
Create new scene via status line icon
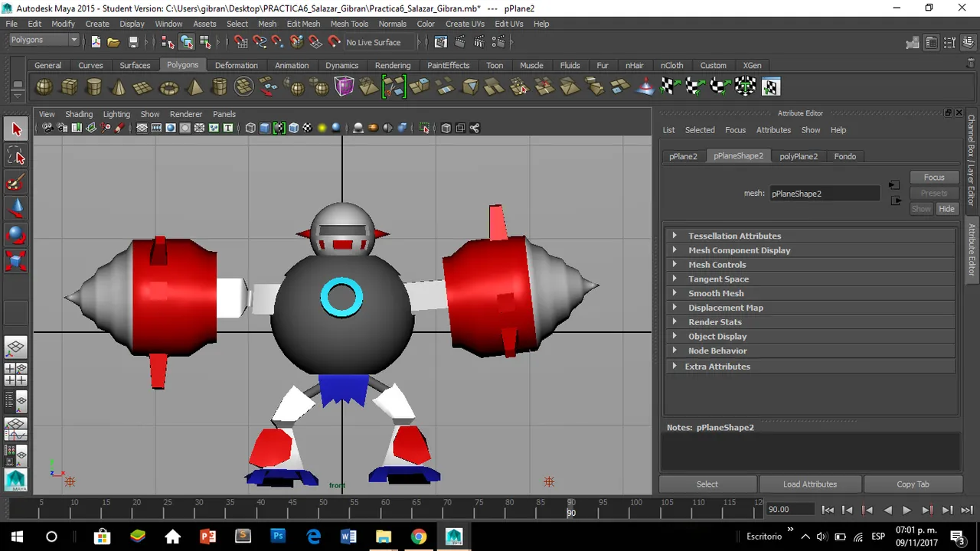click(x=96, y=42)
